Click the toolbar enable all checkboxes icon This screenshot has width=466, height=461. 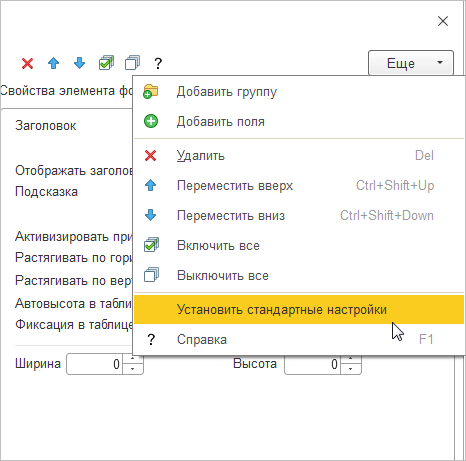[x=106, y=63]
